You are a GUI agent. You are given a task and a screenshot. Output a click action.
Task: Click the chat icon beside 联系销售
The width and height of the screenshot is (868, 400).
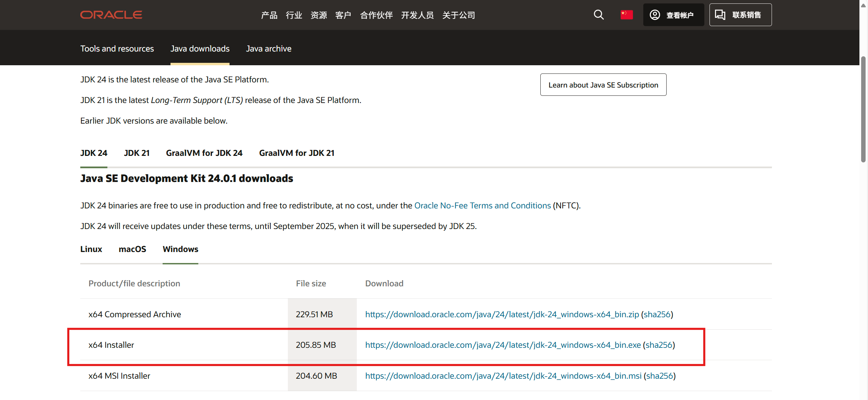(720, 15)
